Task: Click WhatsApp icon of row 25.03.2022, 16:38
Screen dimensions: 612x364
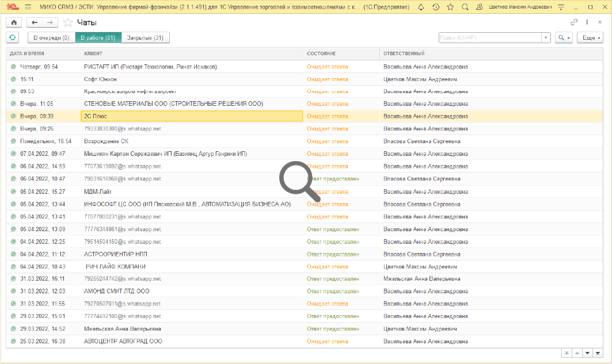Action: (13, 341)
